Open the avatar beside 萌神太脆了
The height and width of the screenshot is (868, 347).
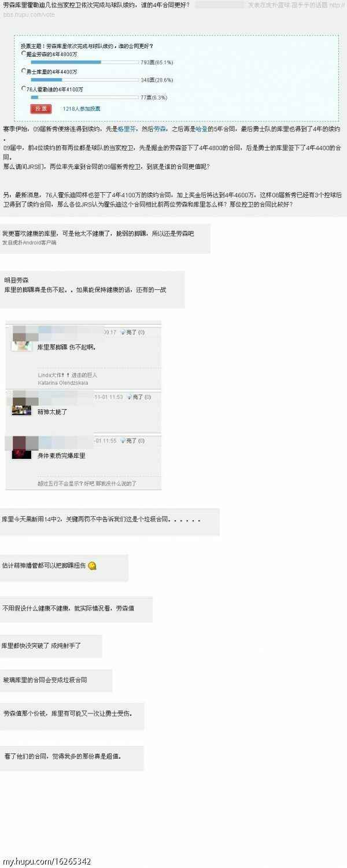[x=21, y=410]
